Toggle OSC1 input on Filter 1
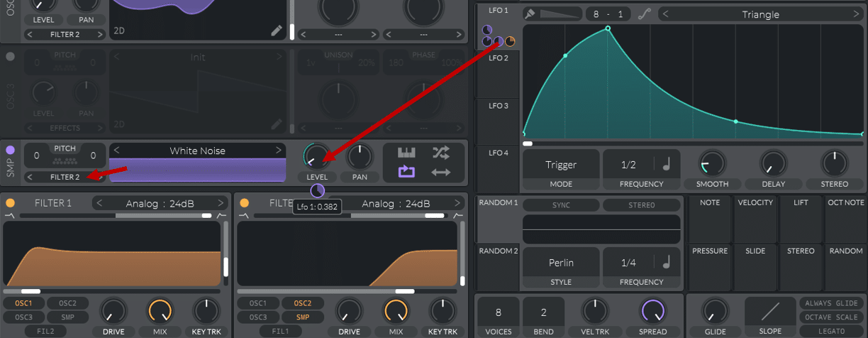 (24, 303)
